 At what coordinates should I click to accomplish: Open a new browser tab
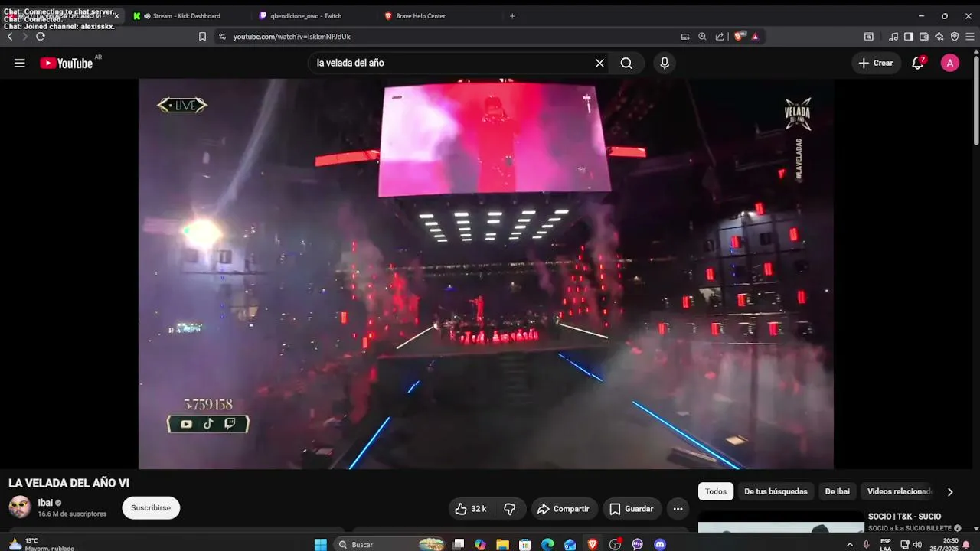[512, 16]
